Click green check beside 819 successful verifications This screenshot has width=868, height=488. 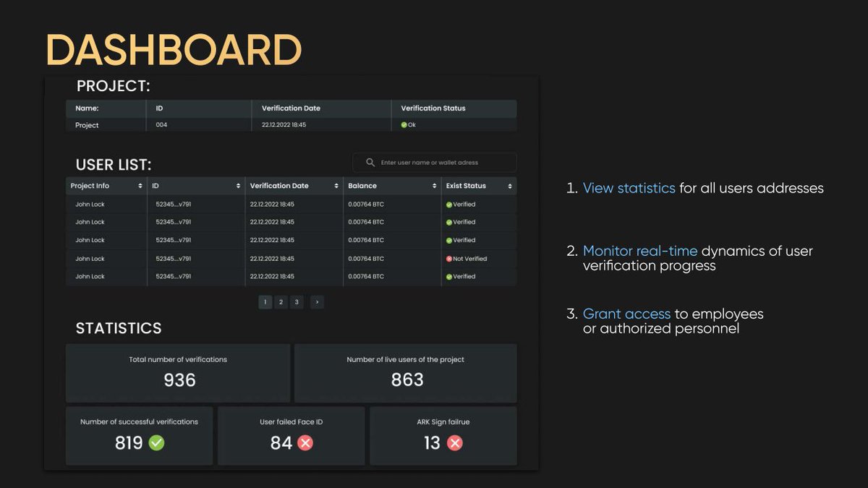156,442
